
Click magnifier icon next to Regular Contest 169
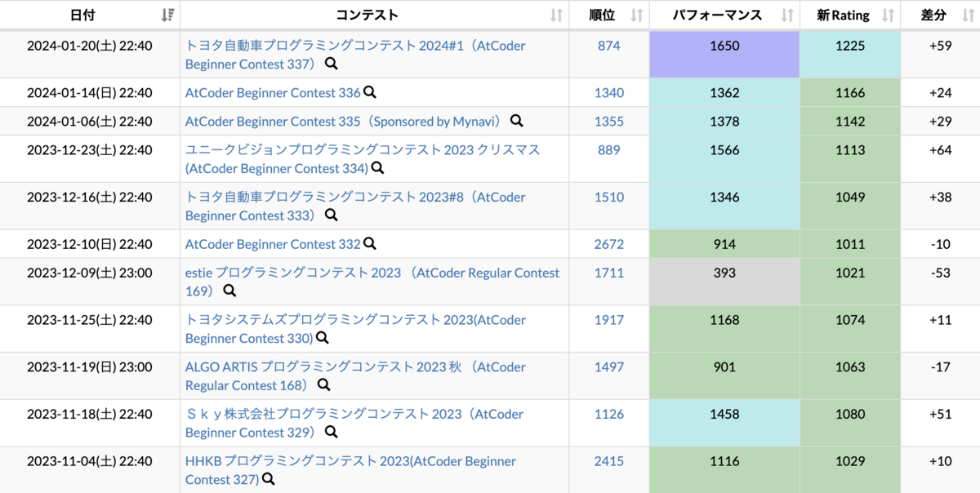click(x=229, y=291)
